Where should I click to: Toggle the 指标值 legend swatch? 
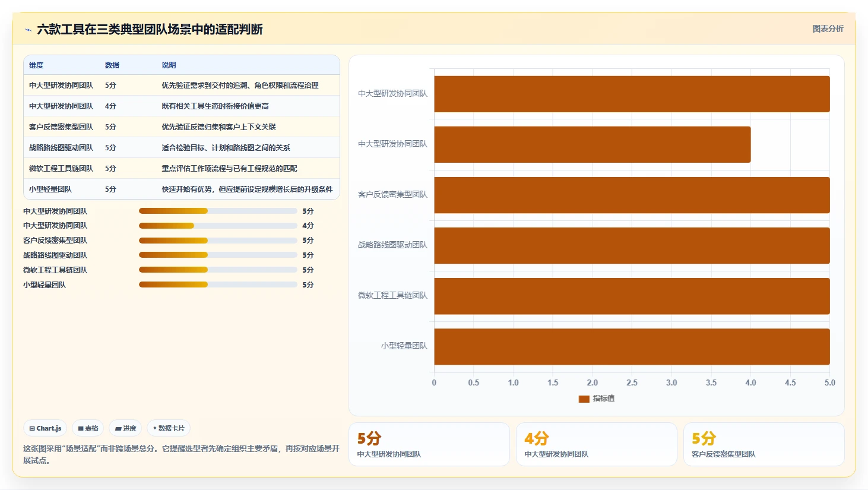coord(584,399)
